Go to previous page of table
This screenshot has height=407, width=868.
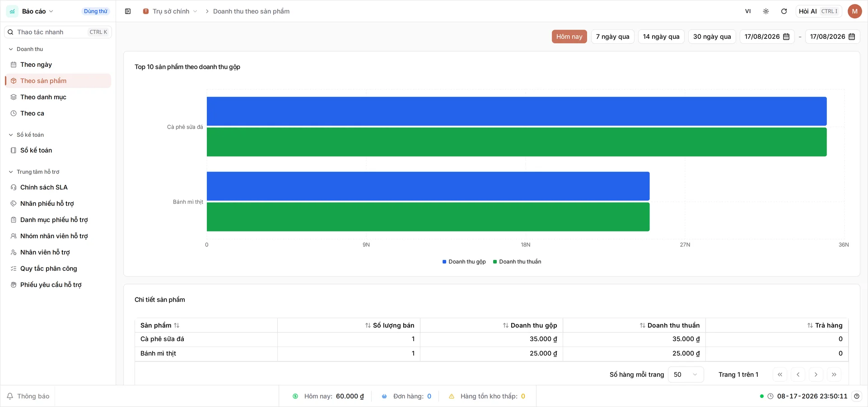[798, 375]
